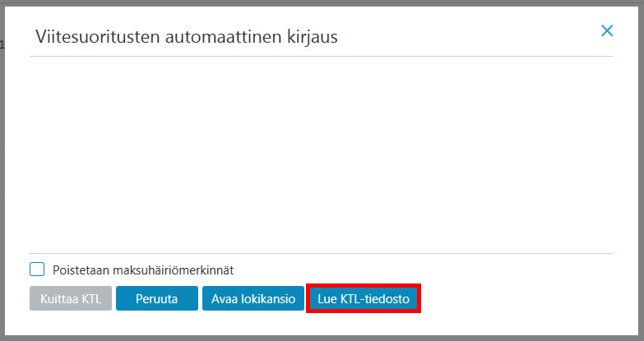Tick the box beside Poistetaan maksuhäiriömerkinnät
644x341 pixels.
37,270
